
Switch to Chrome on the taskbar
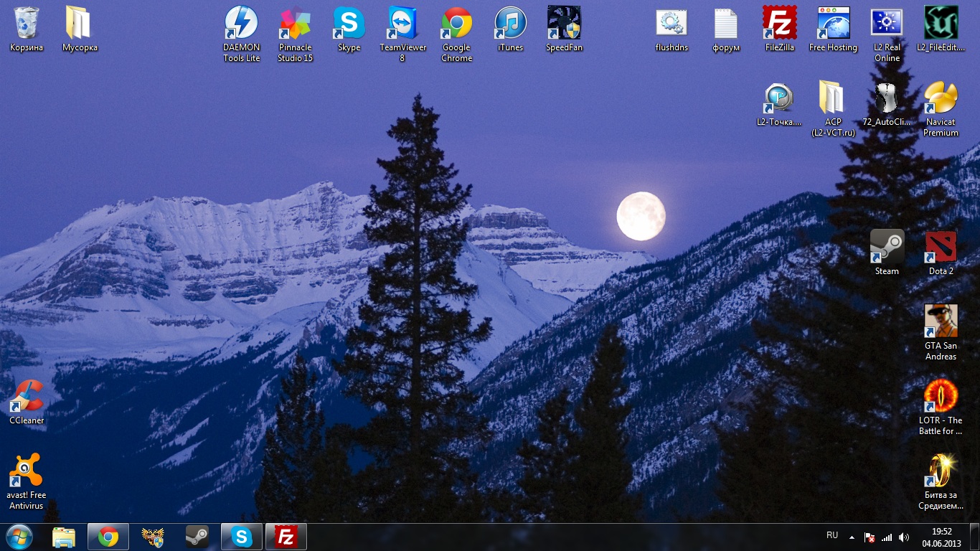(108, 537)
